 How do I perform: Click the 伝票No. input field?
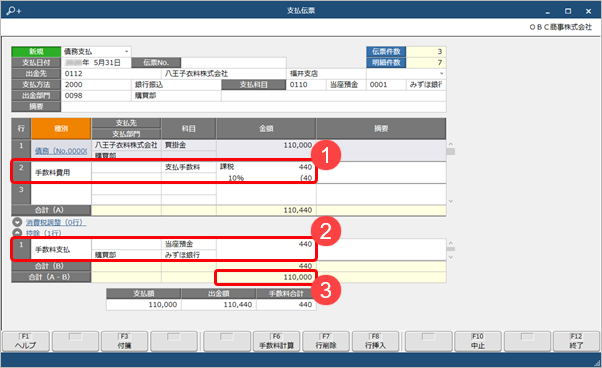[x=233, y=63]
